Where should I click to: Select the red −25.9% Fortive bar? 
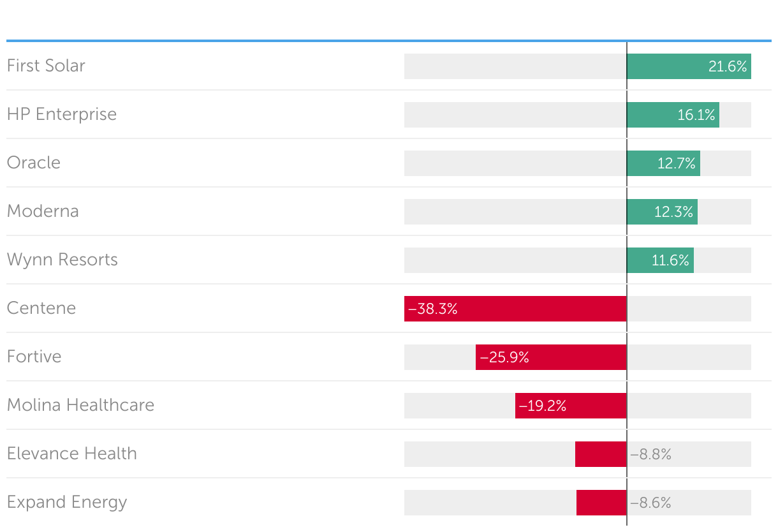(551, 357)
